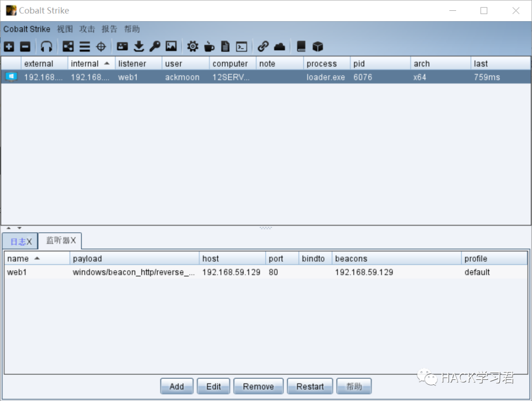Switch to session table view icon
The height and width of the screenshot is (401, 532).
(85, 46)
